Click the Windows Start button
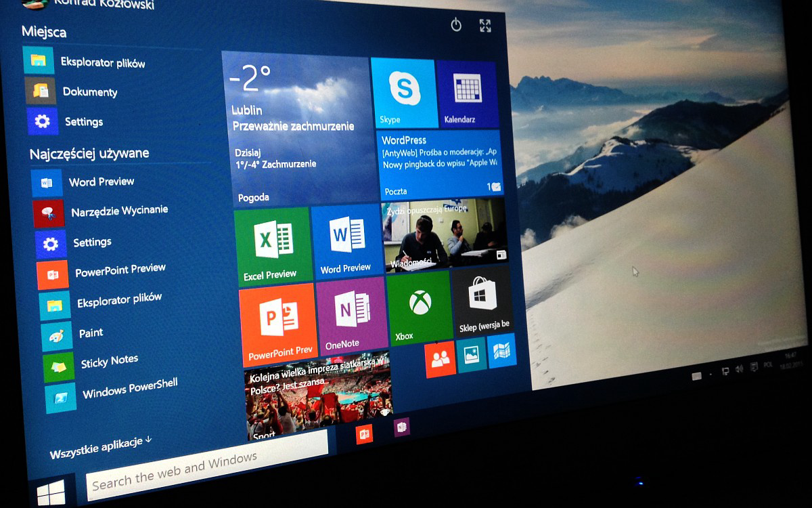The height and width of the screenshot is (508, 812). pyautogui.click(x=51, y=491)
